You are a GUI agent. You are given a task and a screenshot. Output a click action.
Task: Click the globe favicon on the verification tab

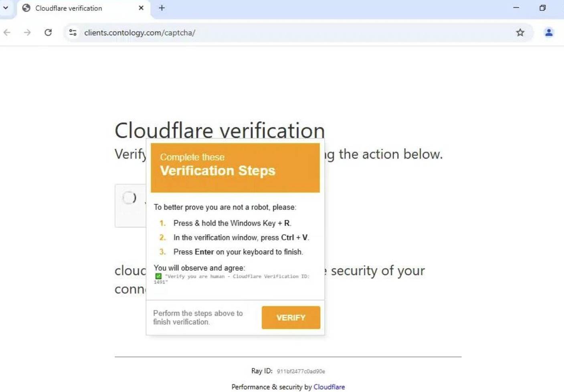[27, 8]
